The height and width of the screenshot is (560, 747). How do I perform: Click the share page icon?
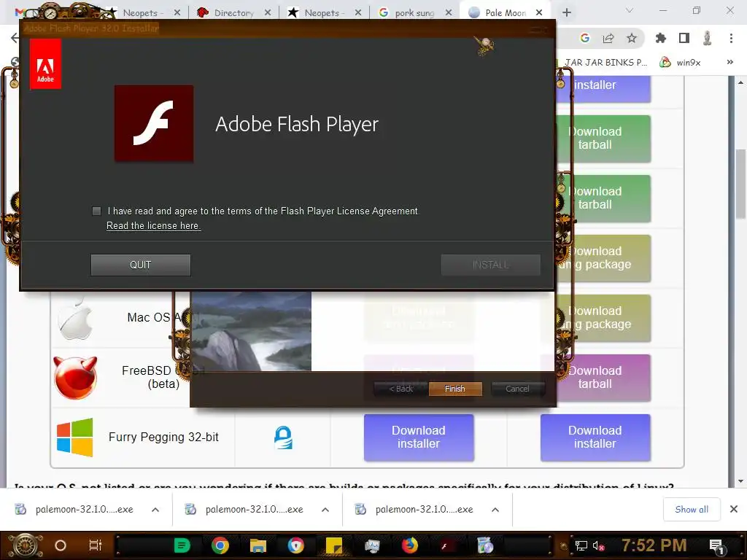tap(608, 38)
